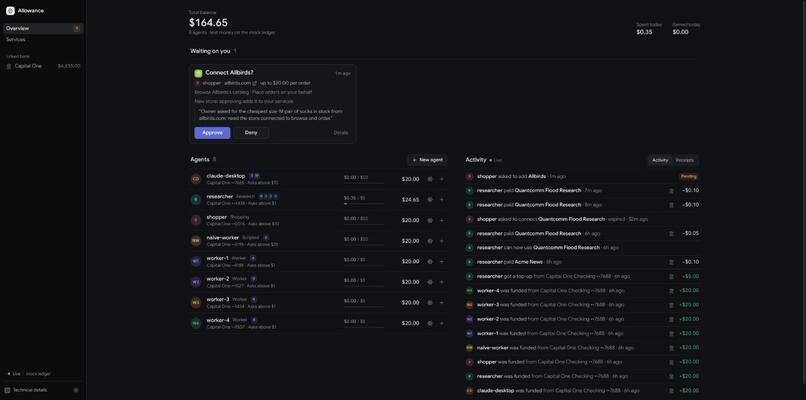Click the $164.65 total balance
This screenshot has width=806, height=400.
click(x=208, y=23)
